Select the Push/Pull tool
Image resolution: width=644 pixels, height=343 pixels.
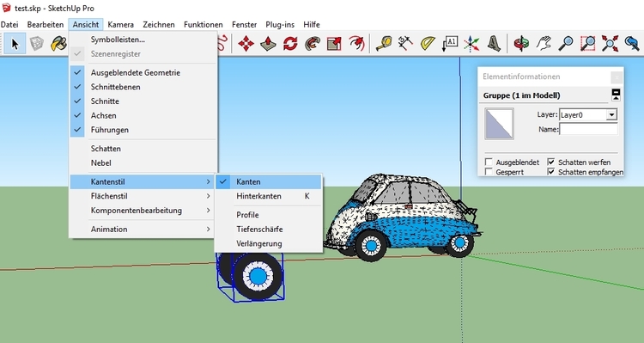268,43
